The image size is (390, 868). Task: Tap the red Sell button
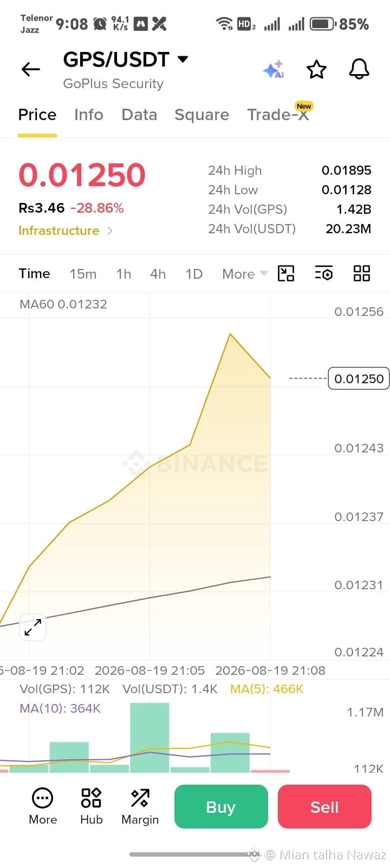tap(324, 806)
